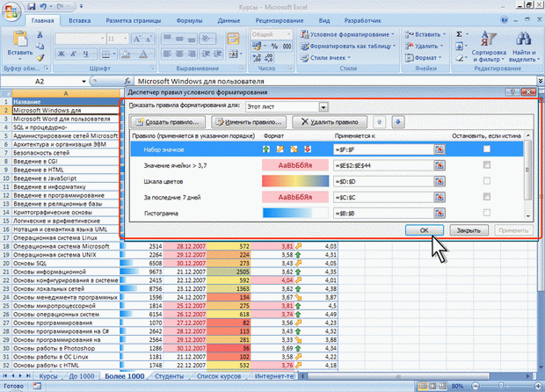Click the Format Painter brush icon

click(x=40, y=58)
